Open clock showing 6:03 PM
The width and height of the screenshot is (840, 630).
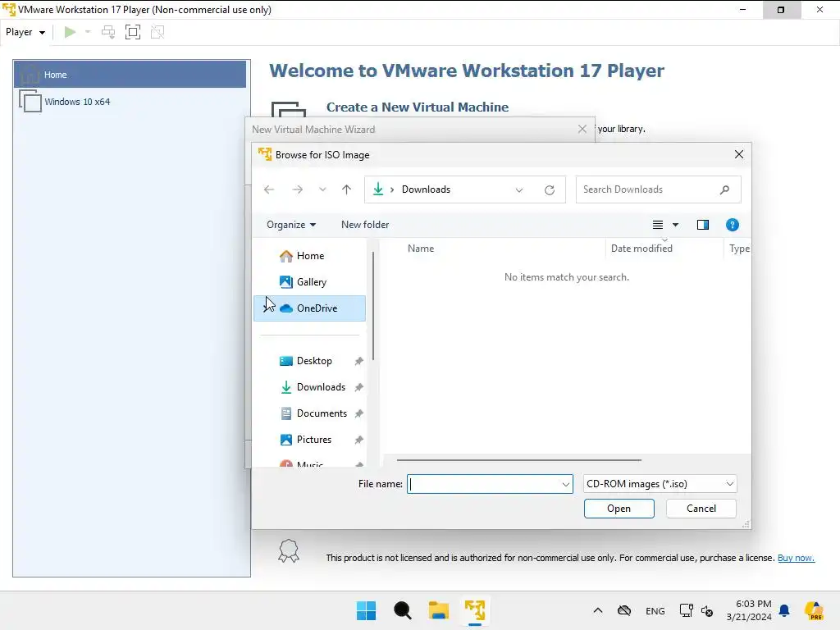pos(749,610)
